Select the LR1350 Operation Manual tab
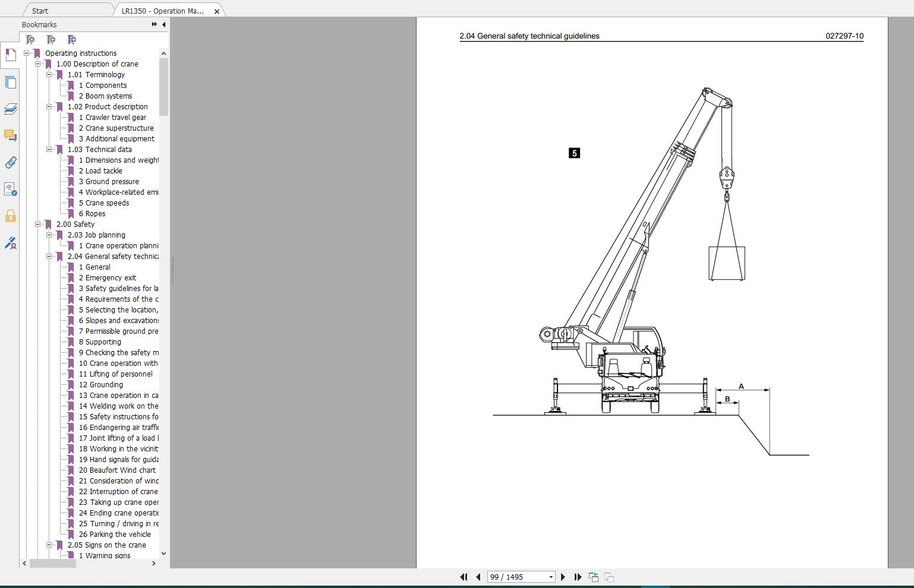Image resolution: width=914 pixels, height=588 pixels. (162, 10)
